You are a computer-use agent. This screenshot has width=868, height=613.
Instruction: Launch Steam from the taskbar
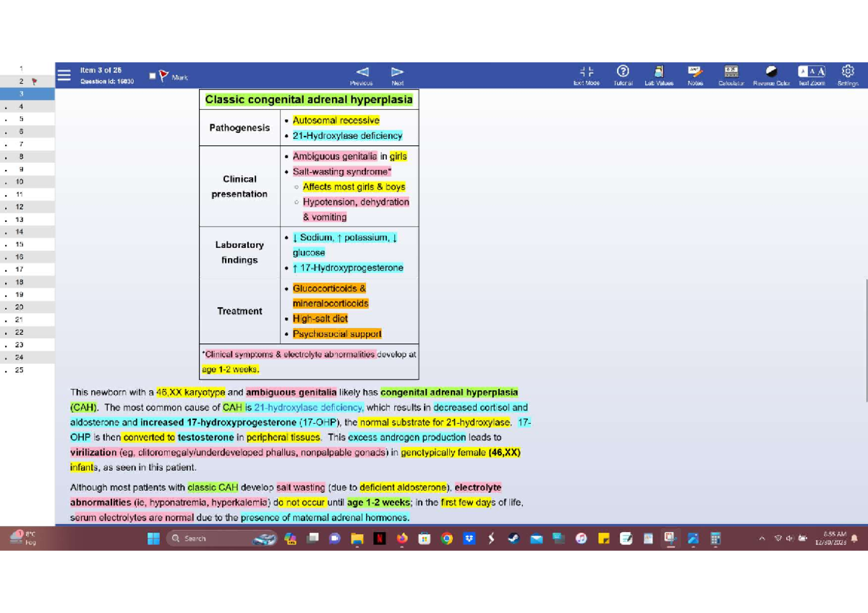coord(514,538)
